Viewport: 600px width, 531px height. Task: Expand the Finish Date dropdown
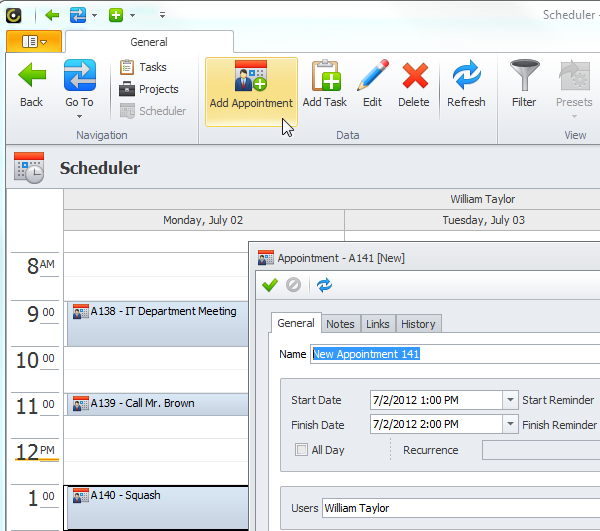click(510, 424)
